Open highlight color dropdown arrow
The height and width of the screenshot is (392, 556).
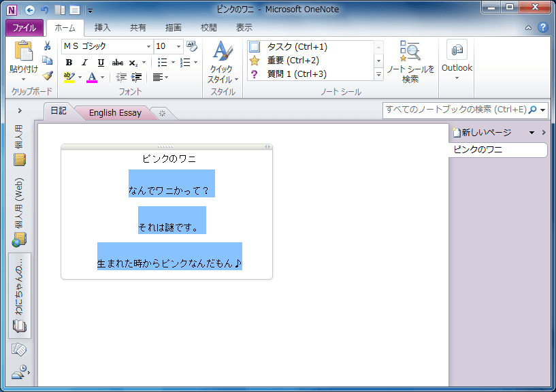(x=80, y=78)
